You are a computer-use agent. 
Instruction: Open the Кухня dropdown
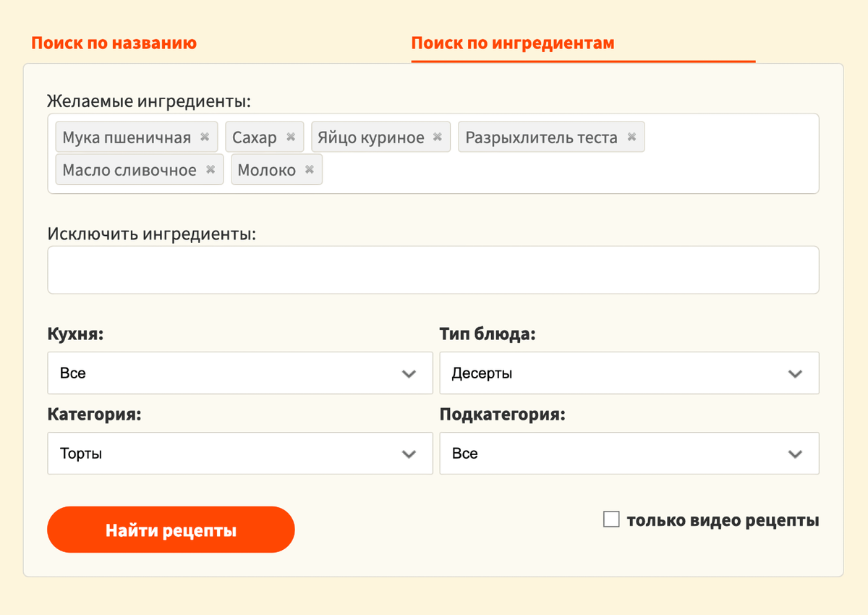[x=239, y=373]
